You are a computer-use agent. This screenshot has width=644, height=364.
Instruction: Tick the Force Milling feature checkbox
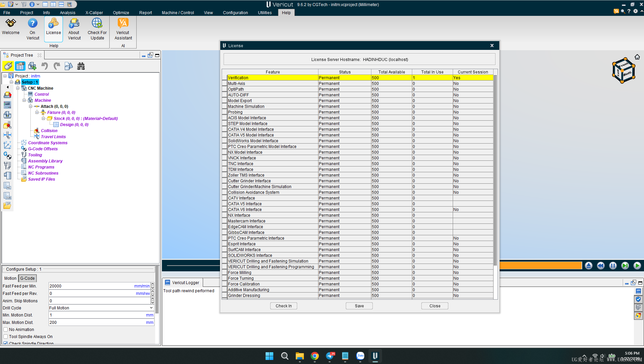(x=225, y=273)
